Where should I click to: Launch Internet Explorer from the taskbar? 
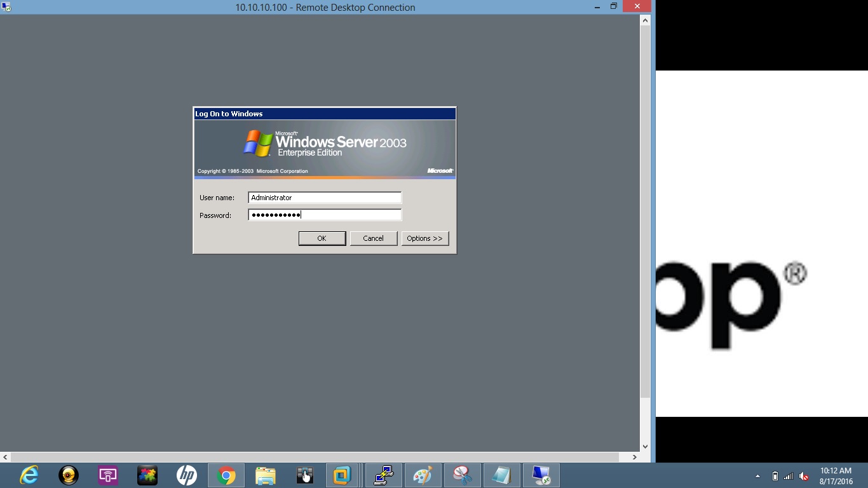tap(29, 475)
